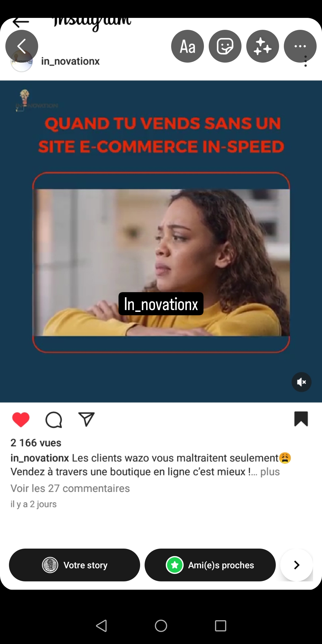The height and width of the screenshot is (644, 322).
Task: Open the sticker picker
Action: [225, 46]
